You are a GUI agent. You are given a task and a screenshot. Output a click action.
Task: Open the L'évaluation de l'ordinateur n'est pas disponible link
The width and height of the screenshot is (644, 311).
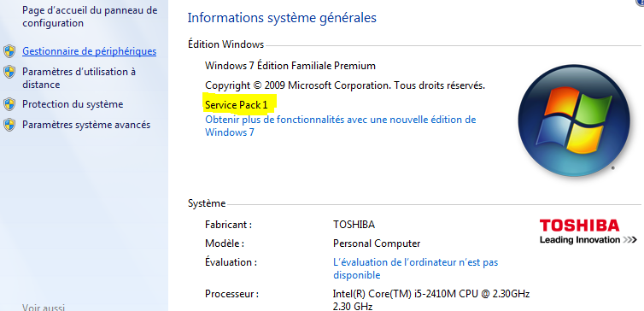(416, 268)
